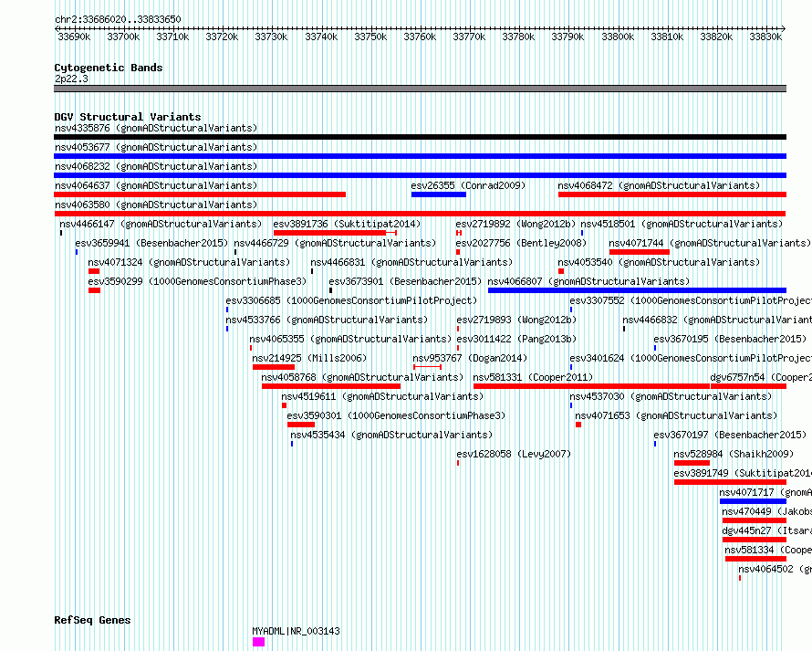Open nsv4535434 variant label
Screen dimensions: 812x651
tap(391, 435)
